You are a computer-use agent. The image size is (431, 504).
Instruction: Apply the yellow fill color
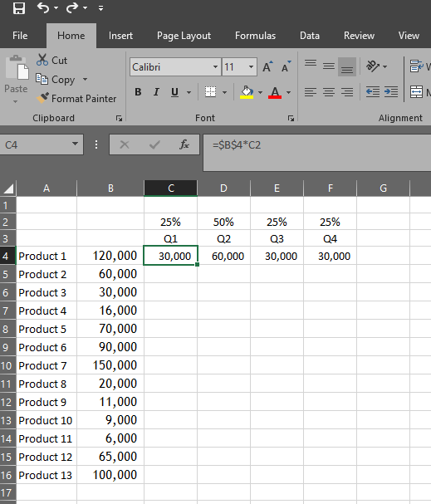point(247,92)
